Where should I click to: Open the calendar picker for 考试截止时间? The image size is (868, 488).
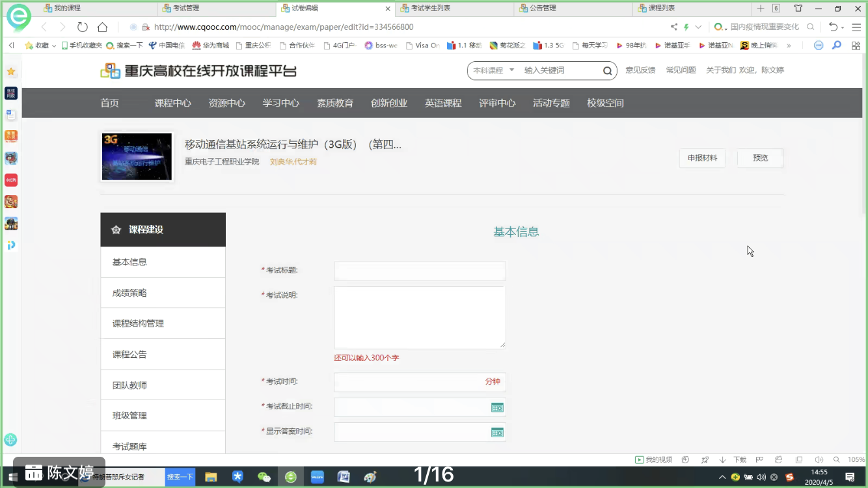pyautogui.click(x=497, y=407)
